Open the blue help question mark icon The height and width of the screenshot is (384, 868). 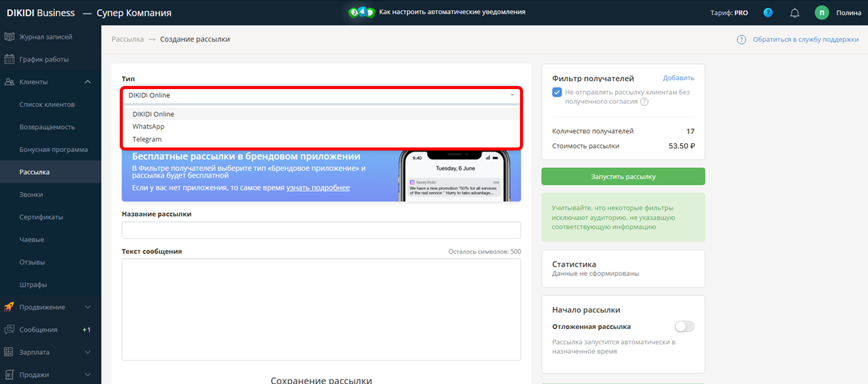point(768,13)
